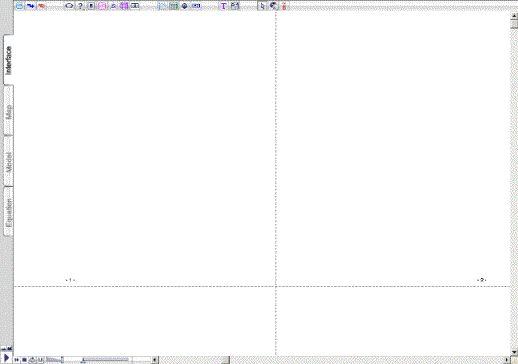The image size is (518, 364).
Task: Switch to the Map tab
Action: 9,111
